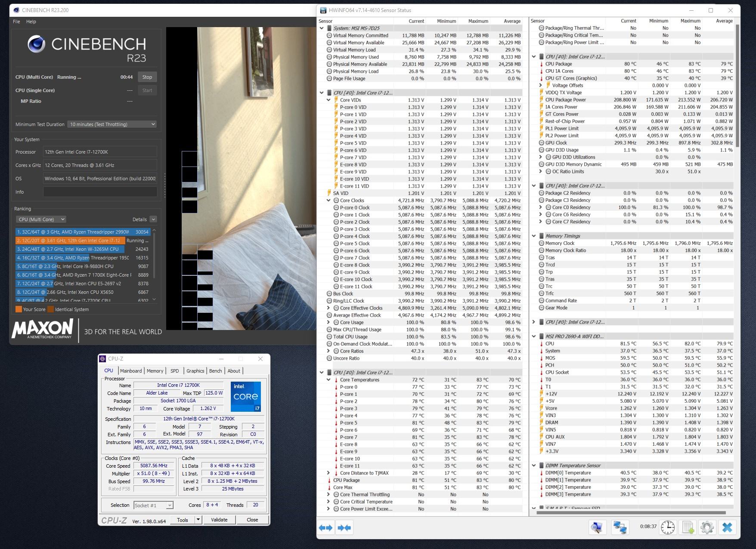Click the HWiNFO right-pane vertical scrollbar
The height and width of the screenshot is (549, 756).
[737, 86]
